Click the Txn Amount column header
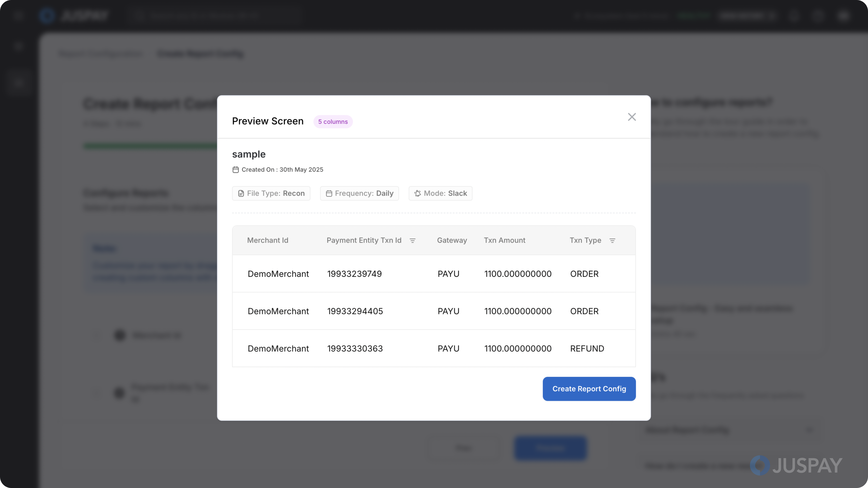Image resolution: width=868 pixels, height=488 pixels. click(505, 240)
